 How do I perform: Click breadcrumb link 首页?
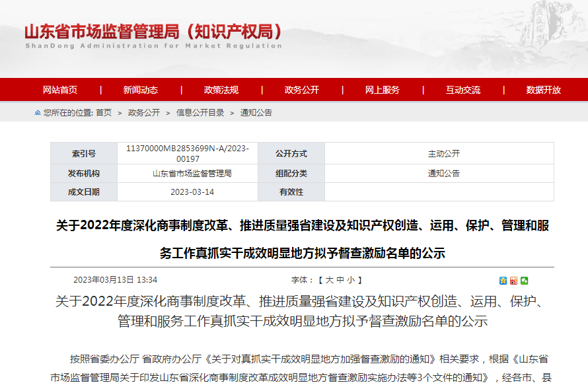point(104,112)
